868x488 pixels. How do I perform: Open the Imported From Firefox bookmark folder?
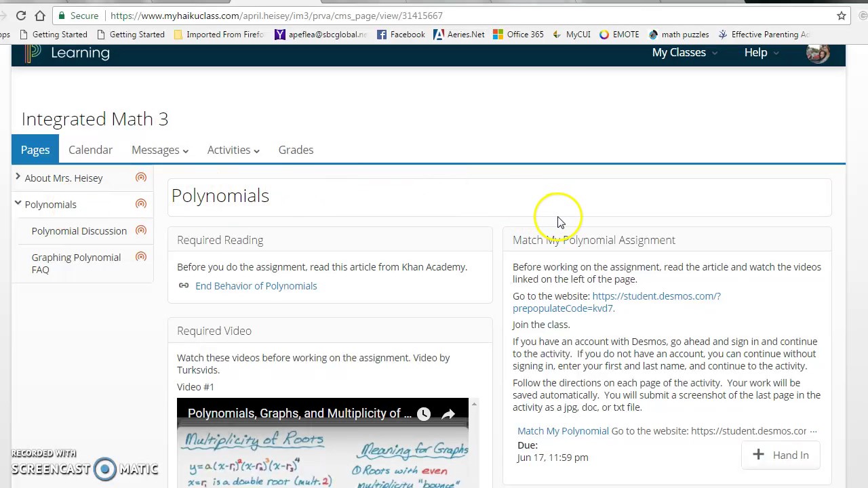pyautogui.click(x=218, y=35)
